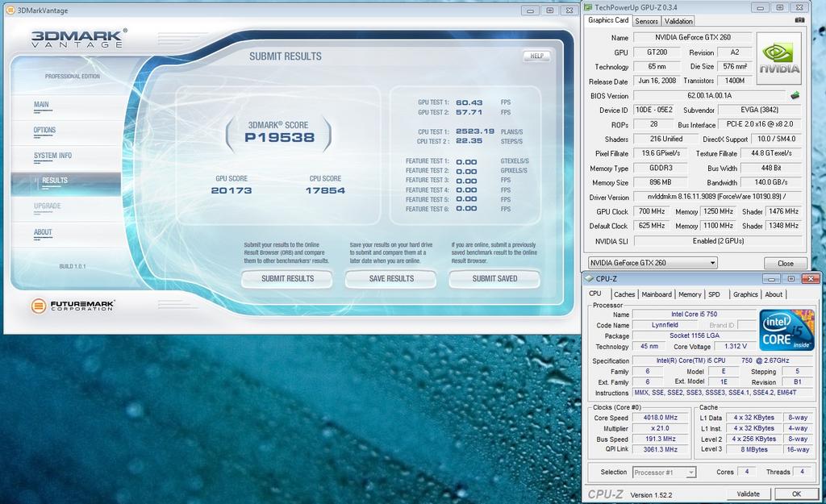Click the Subvendor value EVGA (3842)

click(759, 110)
